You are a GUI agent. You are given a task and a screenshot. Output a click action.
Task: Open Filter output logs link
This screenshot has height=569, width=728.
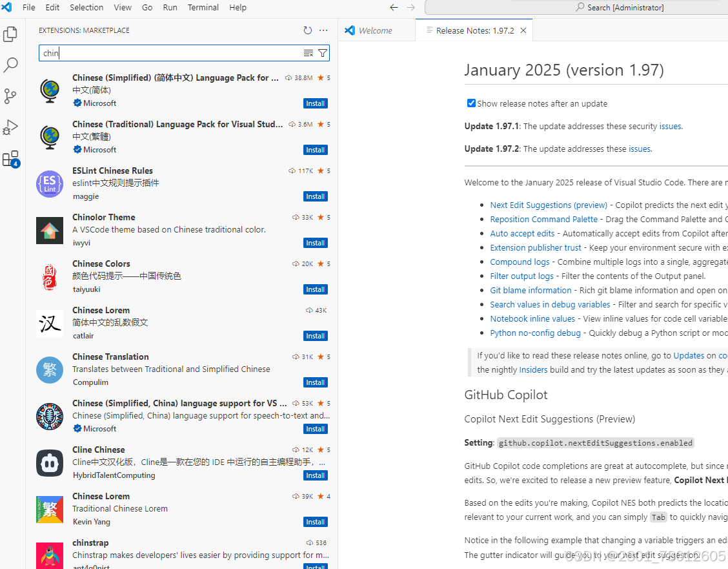pyautogui.click(x=522, y=276)
